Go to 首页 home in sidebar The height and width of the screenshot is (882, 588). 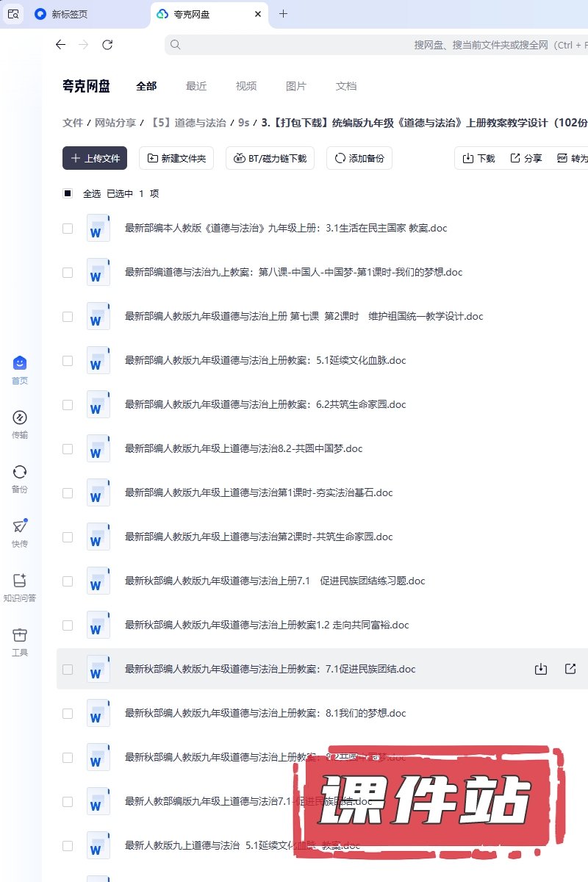(x=20, y=369)
